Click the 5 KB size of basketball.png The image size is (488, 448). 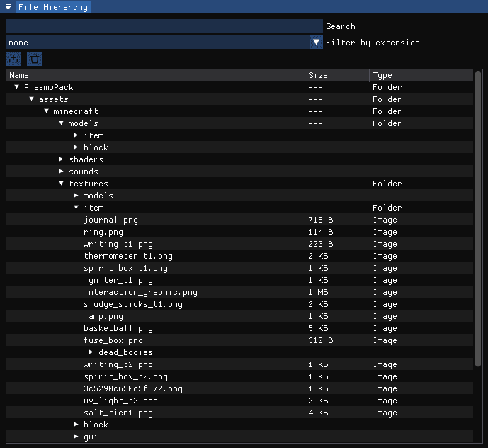click(x=318, y=328)
